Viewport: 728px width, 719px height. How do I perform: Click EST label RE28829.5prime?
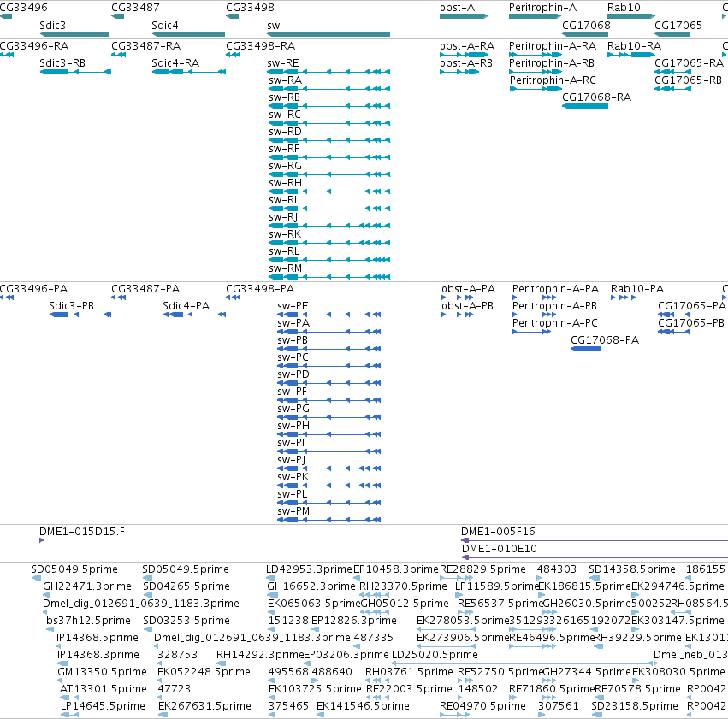point(482,569)
